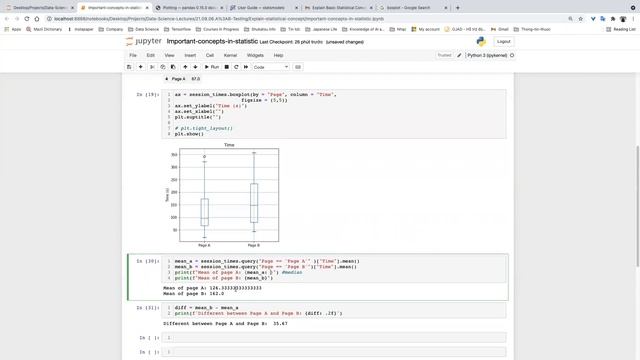Click the Python logo icon

click(481, 41)
